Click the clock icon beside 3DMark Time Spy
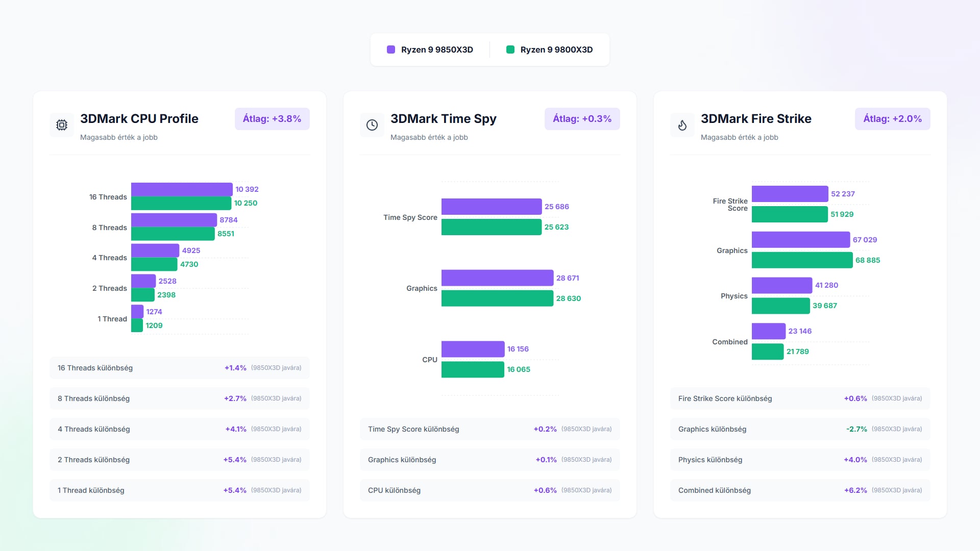 click(372, 125)
